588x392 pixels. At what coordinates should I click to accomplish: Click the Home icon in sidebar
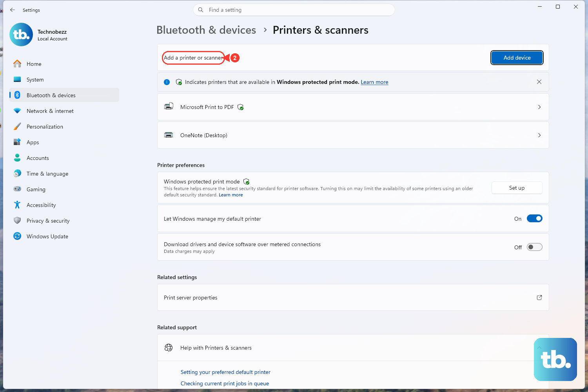point(17,64)
